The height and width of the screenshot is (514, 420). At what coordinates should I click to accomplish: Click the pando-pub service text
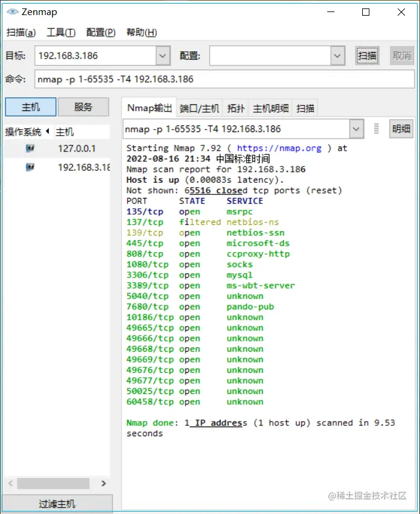250,306
